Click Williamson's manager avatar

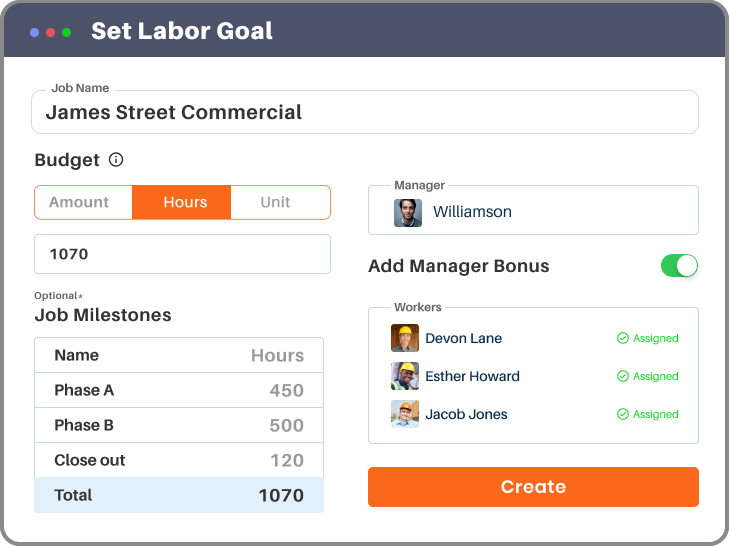(x=407, y=212)
